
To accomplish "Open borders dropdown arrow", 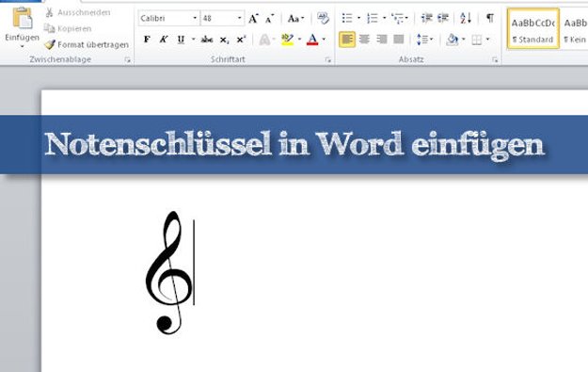I will pos(487,39).
